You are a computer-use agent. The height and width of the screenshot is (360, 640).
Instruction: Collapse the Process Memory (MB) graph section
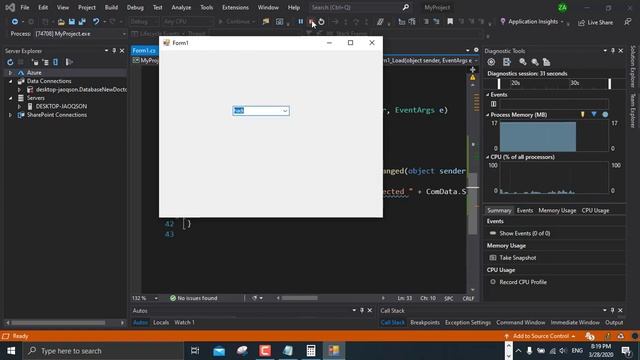487,115
